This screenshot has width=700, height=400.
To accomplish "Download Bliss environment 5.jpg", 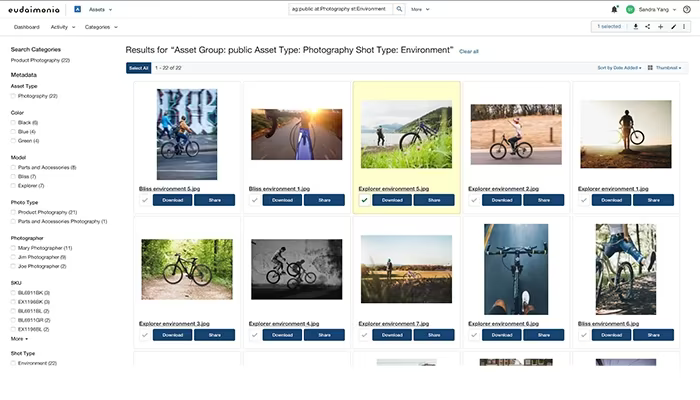I will tap(172, 200).
